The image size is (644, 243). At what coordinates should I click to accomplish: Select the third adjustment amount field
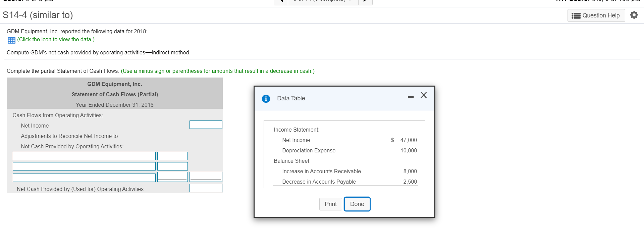[172, 177]
